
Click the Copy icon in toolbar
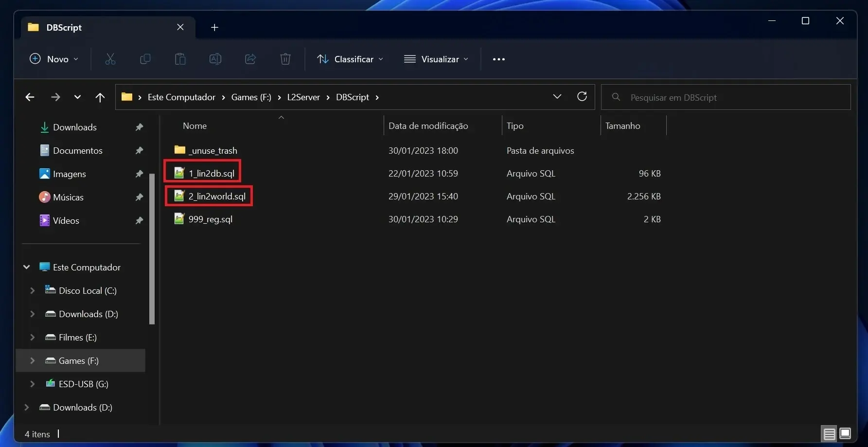click(145, 59)
